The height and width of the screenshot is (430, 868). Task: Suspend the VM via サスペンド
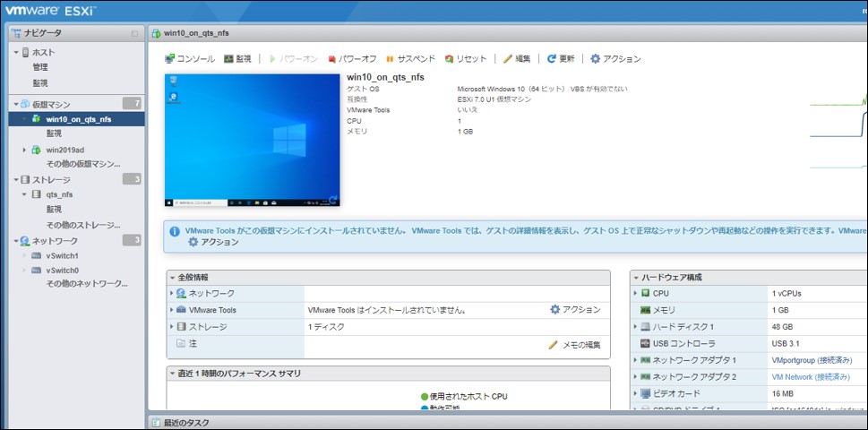(410, 59)
